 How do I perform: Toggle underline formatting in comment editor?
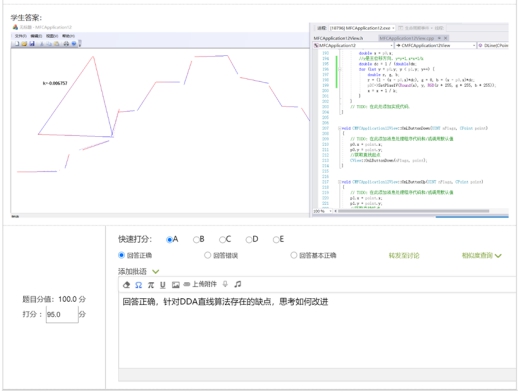coord(163,285)
